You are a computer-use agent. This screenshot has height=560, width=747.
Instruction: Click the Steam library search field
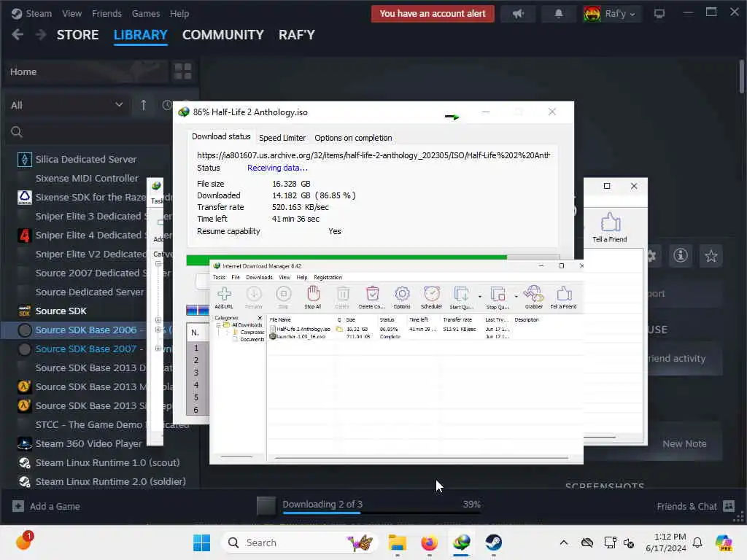coord(90,132)
